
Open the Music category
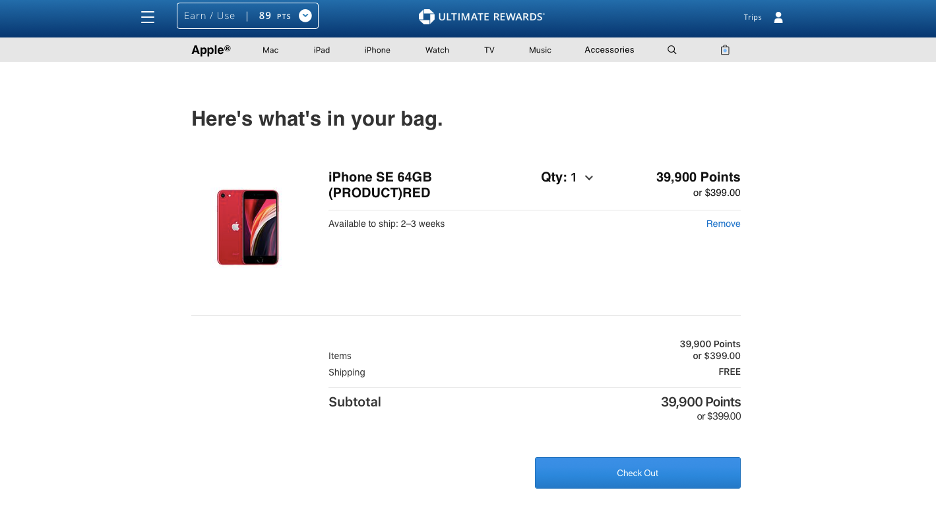click(540, 50)
